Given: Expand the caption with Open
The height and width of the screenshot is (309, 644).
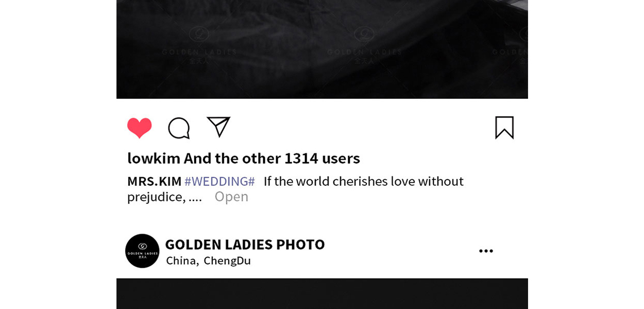Looking at the screenshot, I should [231, 197].
